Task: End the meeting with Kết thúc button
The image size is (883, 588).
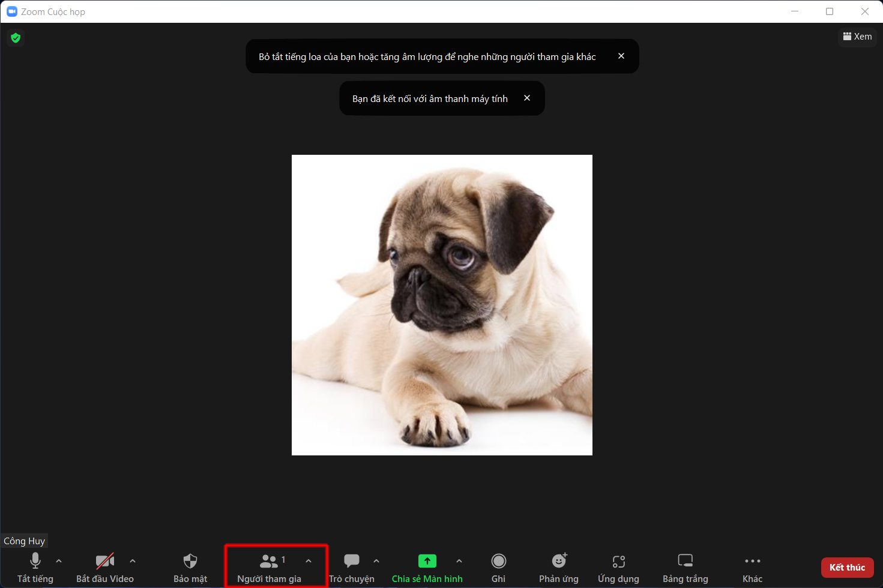Action: tap(847, 567)
